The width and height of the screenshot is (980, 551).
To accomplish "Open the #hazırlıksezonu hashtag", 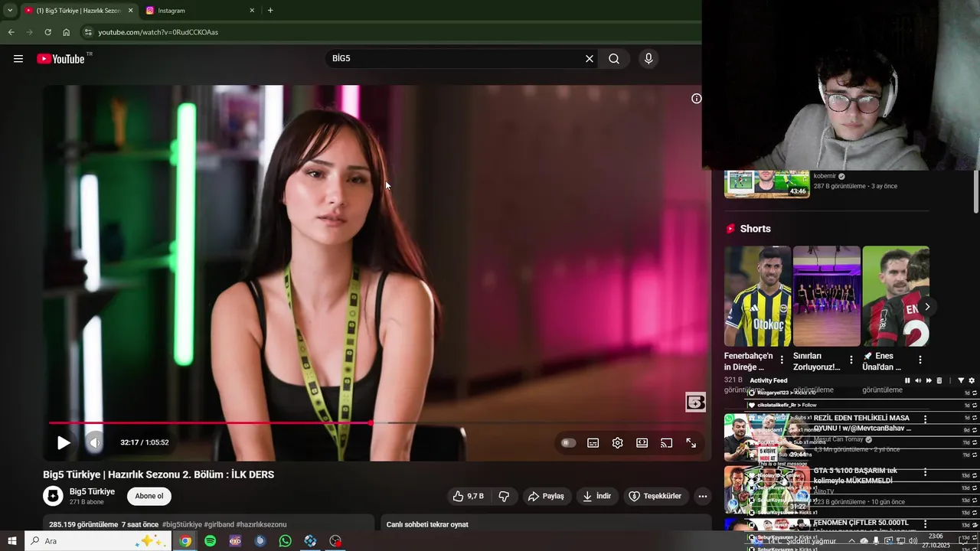I will pos(261,524).
